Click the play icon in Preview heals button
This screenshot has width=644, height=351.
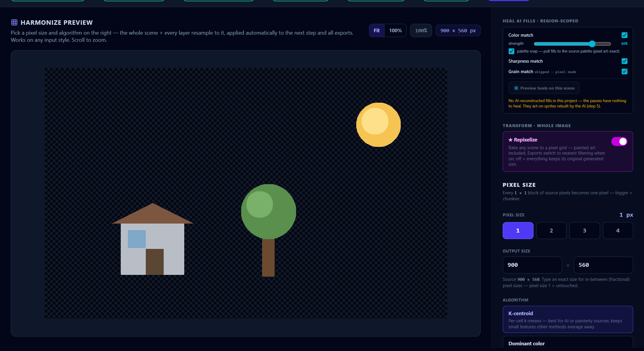(516, 88)
